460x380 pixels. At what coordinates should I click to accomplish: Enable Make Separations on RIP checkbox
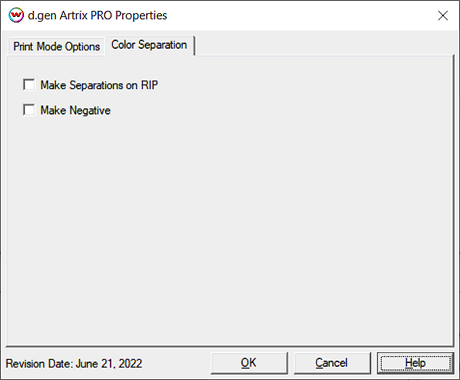29,85
